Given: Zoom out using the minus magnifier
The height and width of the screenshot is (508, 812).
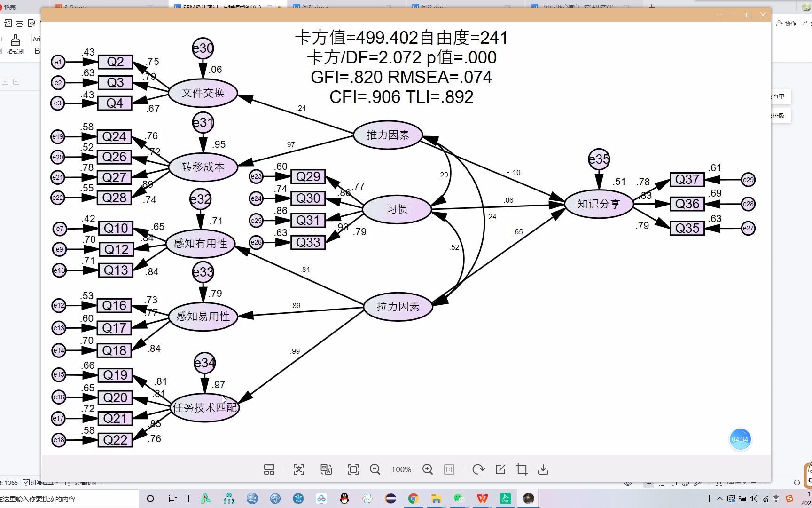Looking at the screenshot, I should (375, 469).
